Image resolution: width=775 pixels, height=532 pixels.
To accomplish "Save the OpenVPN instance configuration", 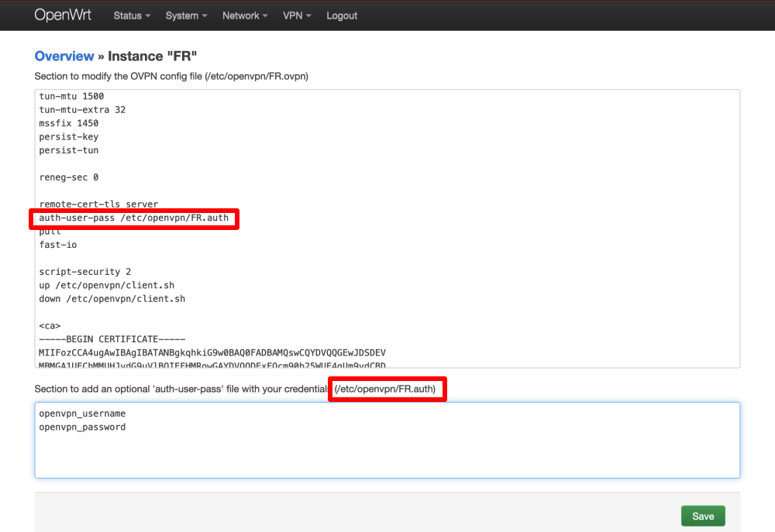I will coord(703,517).
